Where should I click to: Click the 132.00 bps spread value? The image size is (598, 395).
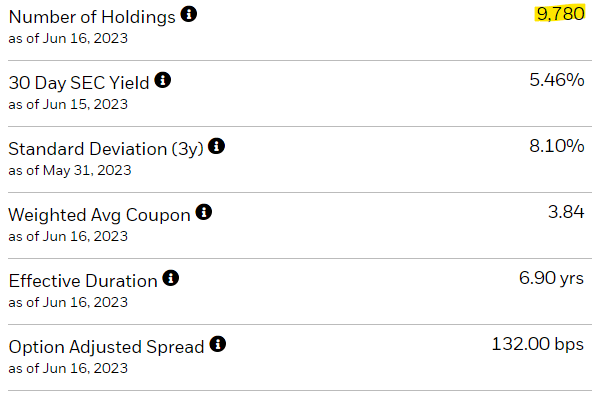[x=537, y=344]
